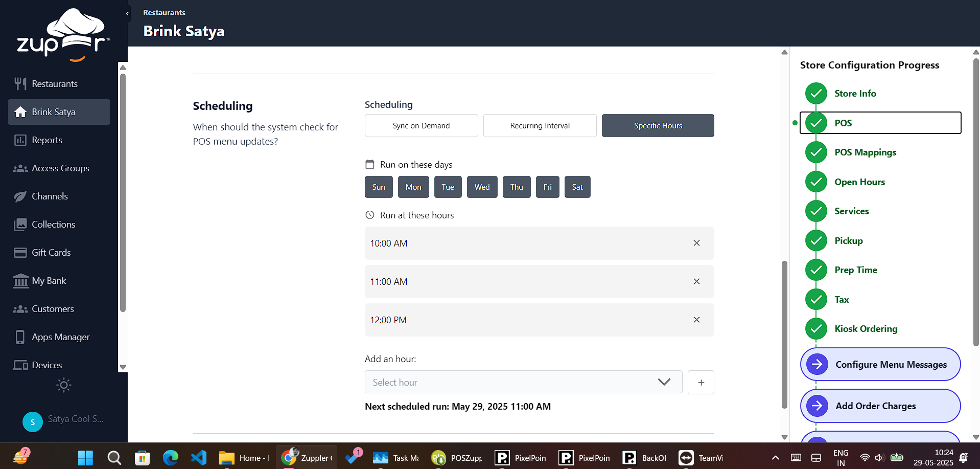980x469 pixels.
Task: Open the Satya Cool user avatar
Action: pyautogui.click(x=33, y=422)
